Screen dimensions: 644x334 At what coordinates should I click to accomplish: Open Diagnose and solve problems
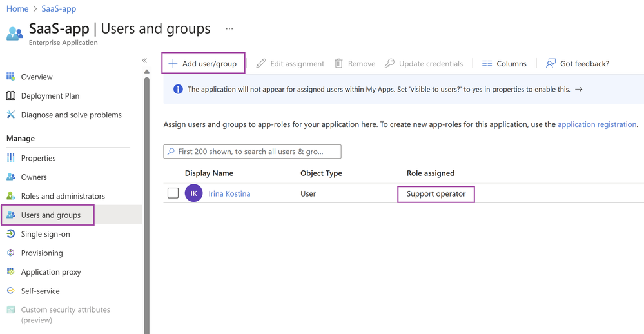pyautogui.click(x=71, y=115)
